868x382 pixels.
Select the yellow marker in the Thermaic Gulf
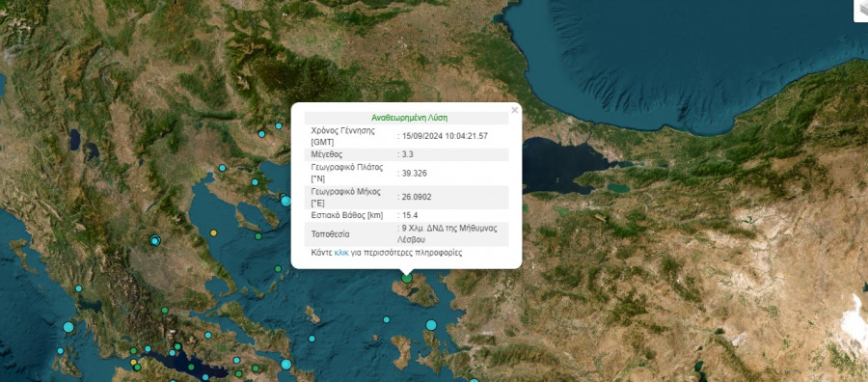point(214,233)
